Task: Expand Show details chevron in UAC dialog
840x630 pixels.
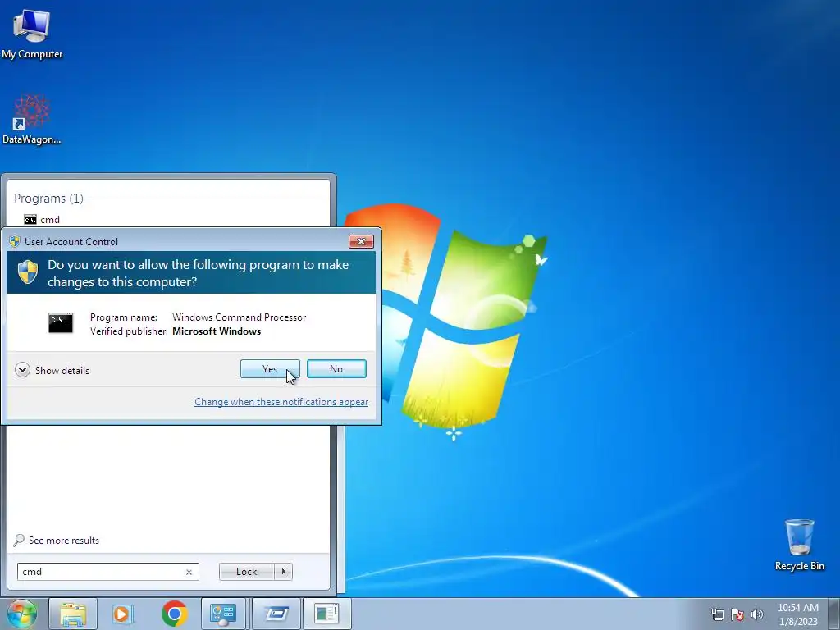Action: point(22,370)
